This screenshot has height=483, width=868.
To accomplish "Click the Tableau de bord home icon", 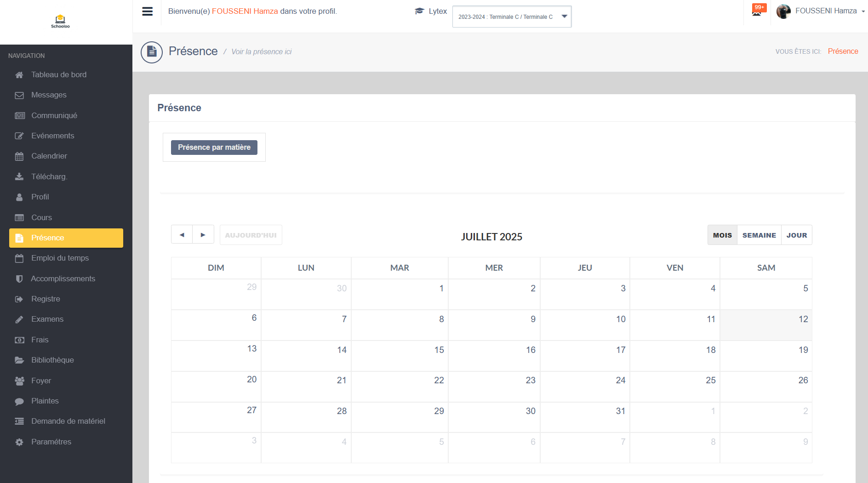I will tap(19, 75).
